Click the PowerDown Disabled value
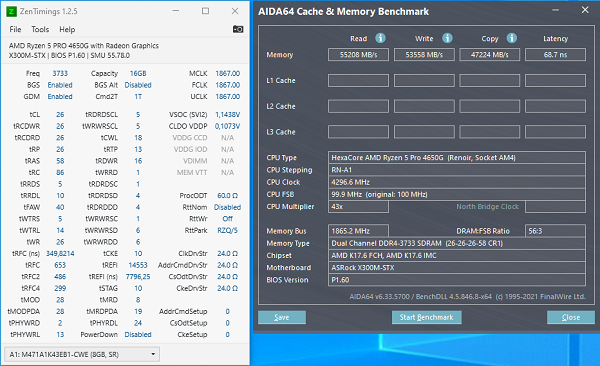 (138, 335)
